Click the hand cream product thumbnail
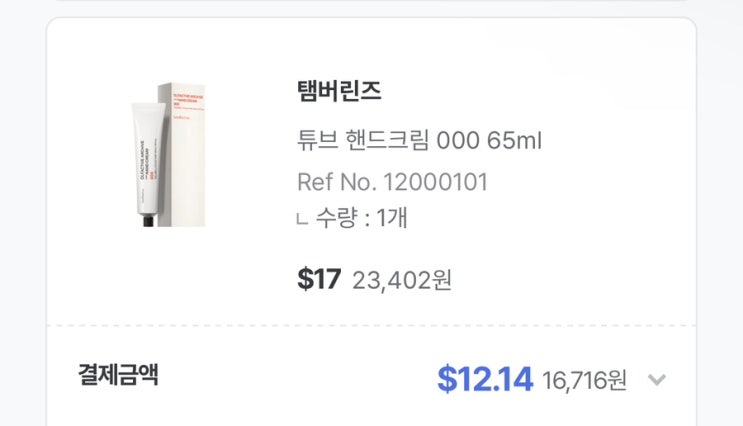The width and height of the screenshot is (743, 426). (168, 154)
